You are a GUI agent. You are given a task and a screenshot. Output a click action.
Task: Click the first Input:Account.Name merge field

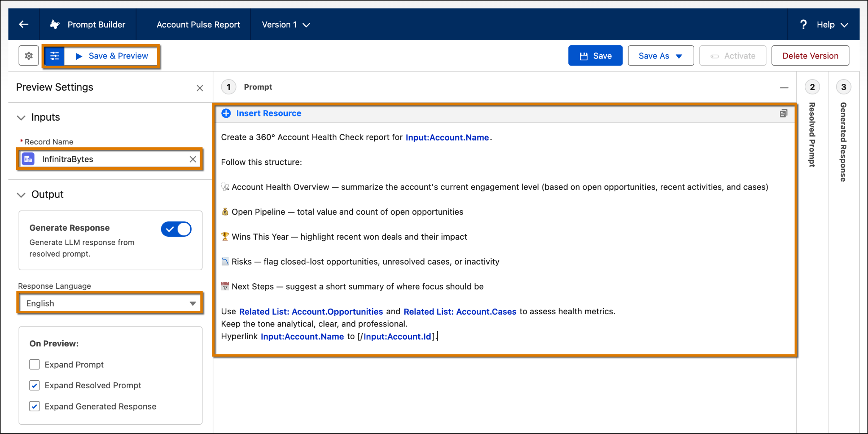point(447,138)
